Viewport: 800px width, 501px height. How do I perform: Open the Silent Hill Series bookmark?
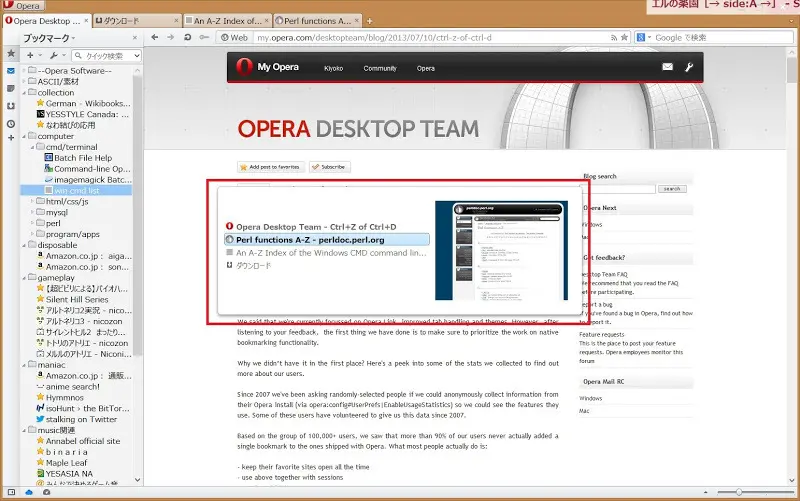[x=72, y=299]
